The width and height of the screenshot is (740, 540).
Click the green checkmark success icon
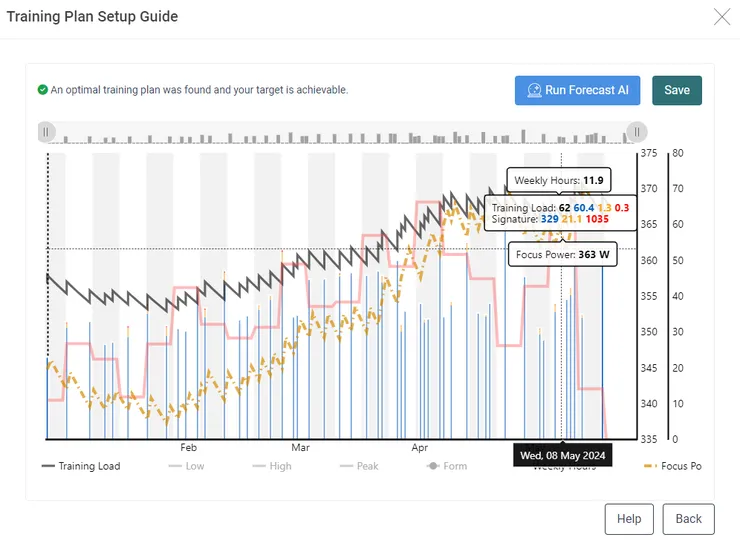42,90
